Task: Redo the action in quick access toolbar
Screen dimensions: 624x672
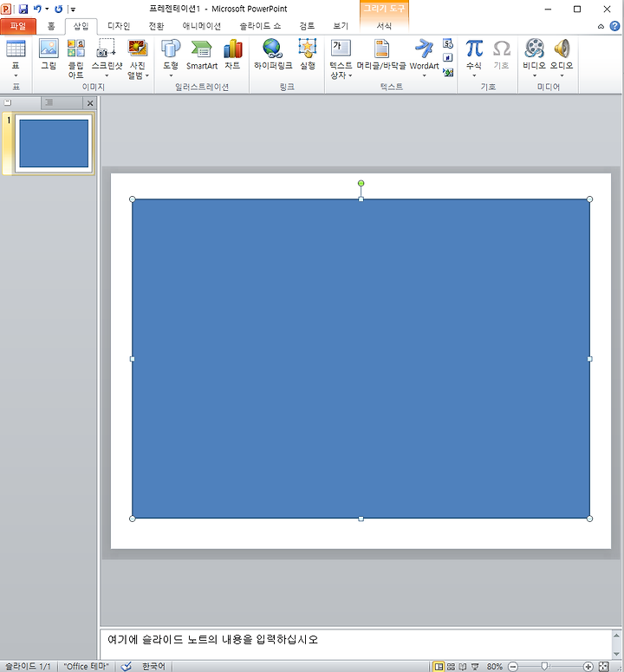Action: click(59, 9)
